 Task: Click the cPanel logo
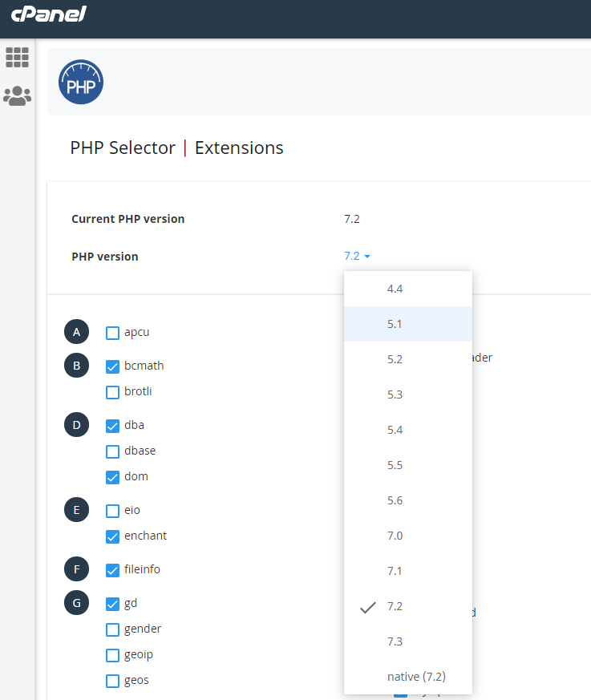tap(49, 14)
